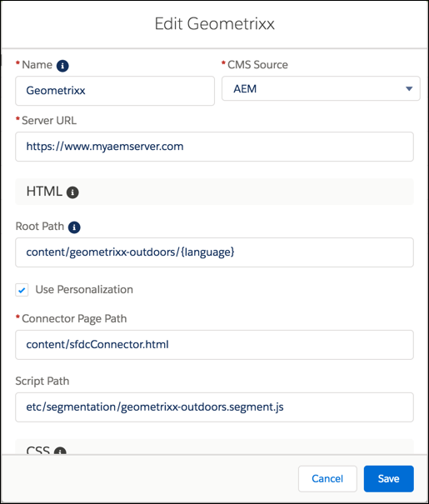429x504 pixels.
Task: Cancel editing the Geometrixx connection
Action: [x=327, y=479]
